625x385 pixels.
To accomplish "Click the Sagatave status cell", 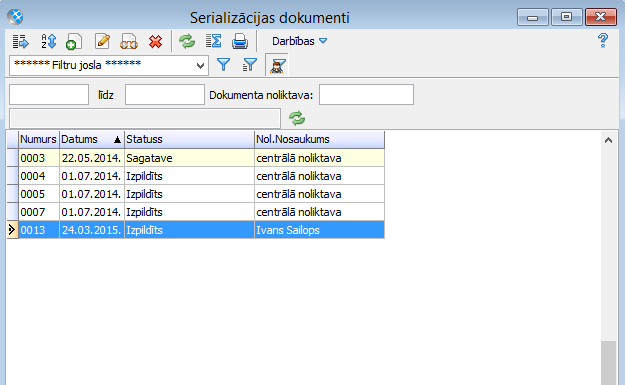I will point(189,158).
